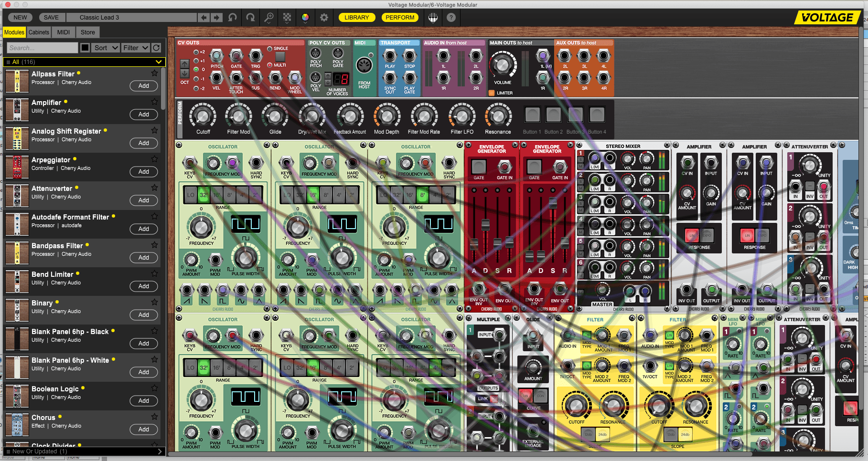
Task: Add the Boolean Logic module
Action: click(144, 401)
